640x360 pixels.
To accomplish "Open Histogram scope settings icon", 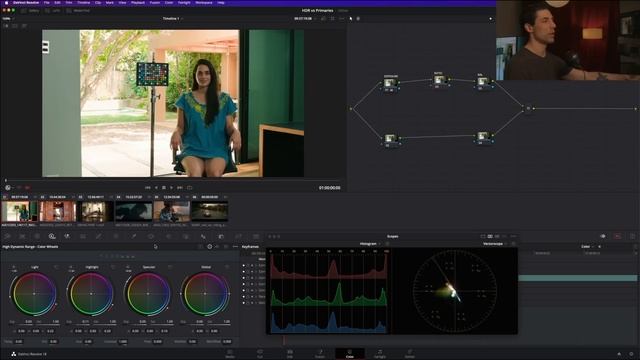I will 387,244.
